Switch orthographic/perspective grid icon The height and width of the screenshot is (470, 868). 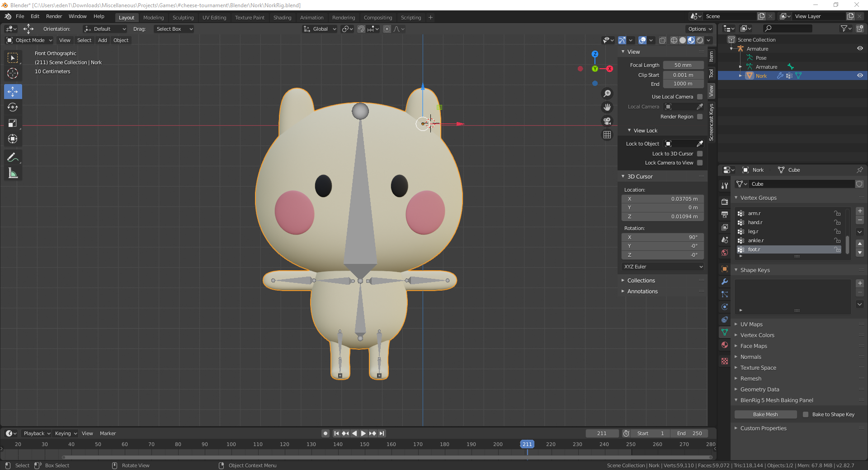pos(607,135)
